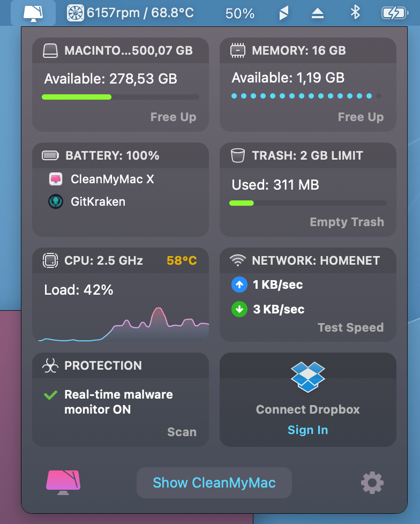Run the network Test Speed
420x524 pixels.
point(350,327)
